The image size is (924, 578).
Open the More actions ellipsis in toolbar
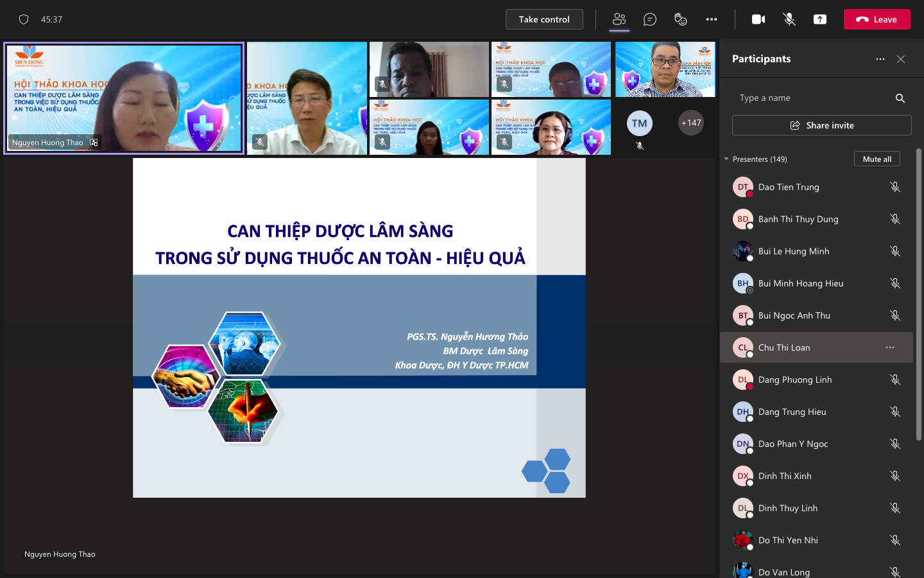[x=712, y=19]
